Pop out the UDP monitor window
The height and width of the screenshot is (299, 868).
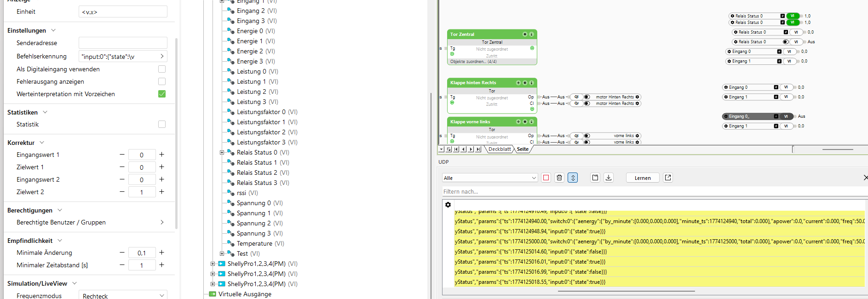pyautogui.click(x=668, y=178)
